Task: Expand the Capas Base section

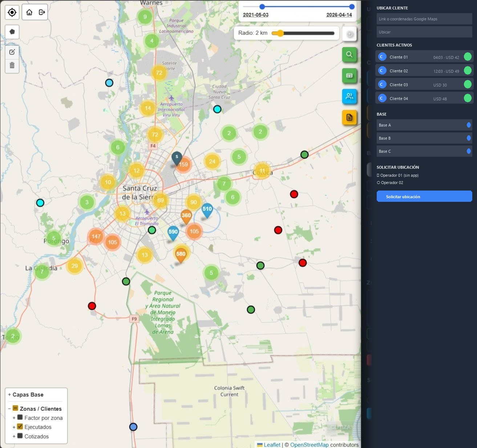Action: tap(9, 395)
